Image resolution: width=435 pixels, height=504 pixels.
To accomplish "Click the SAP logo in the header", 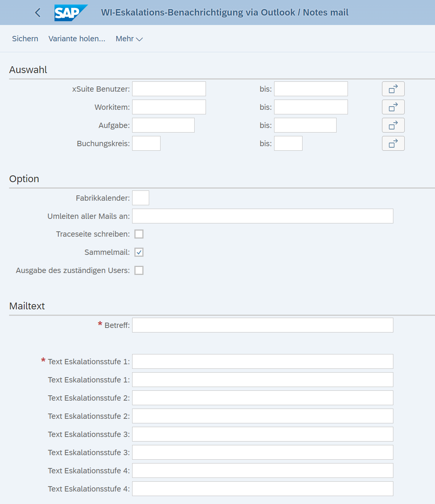I will tap(71, 12).
